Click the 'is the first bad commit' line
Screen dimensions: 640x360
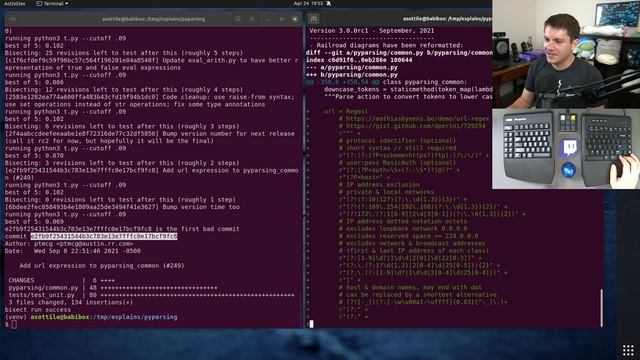click(x=122, y=229)
